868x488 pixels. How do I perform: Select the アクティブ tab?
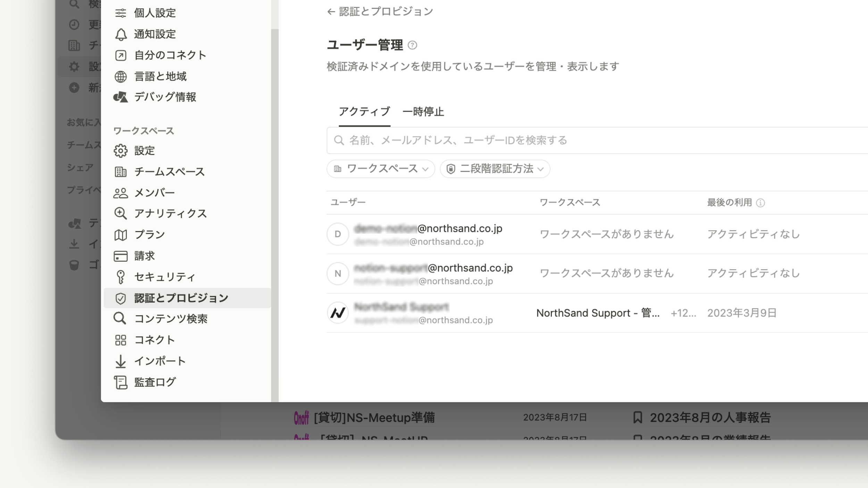click(364, 112)
